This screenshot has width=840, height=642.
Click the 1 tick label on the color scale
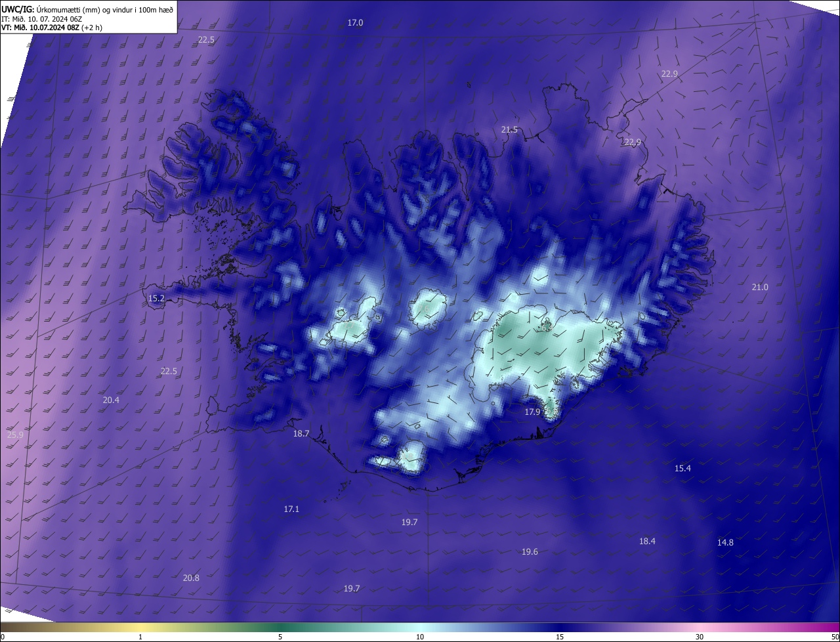click(140, 637)
